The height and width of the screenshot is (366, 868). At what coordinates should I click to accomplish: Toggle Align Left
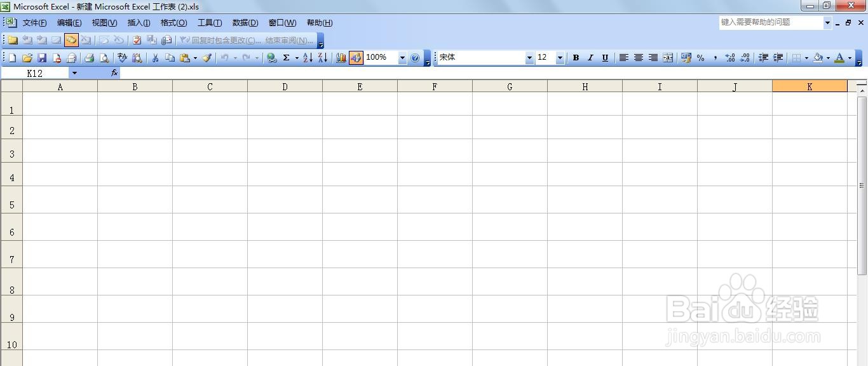[624, 58]
